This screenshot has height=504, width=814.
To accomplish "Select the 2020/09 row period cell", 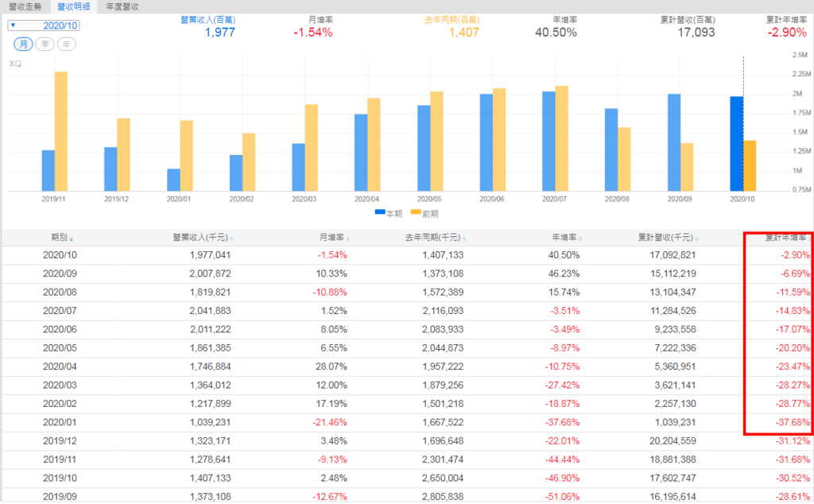I will (60, 273).
